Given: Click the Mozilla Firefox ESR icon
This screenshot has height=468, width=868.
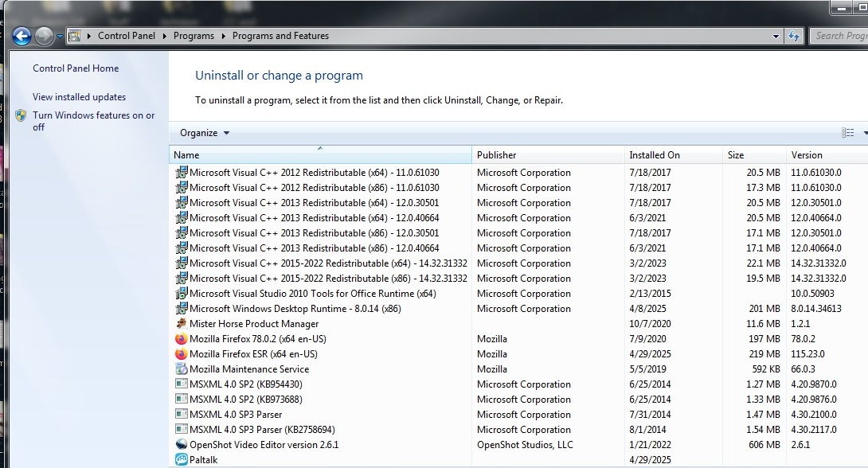Looking at the screenshot, I should [181, 354].
